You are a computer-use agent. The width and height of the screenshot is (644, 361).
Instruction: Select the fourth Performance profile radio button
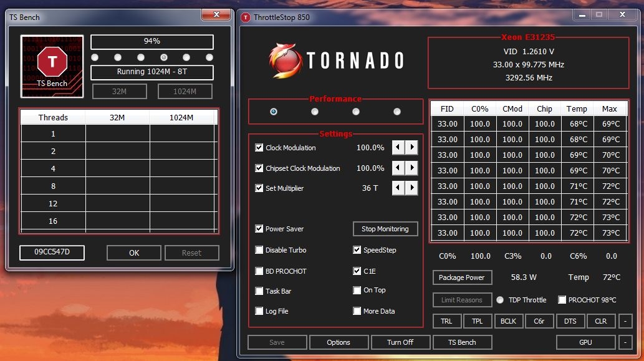(x=396, y=112)
